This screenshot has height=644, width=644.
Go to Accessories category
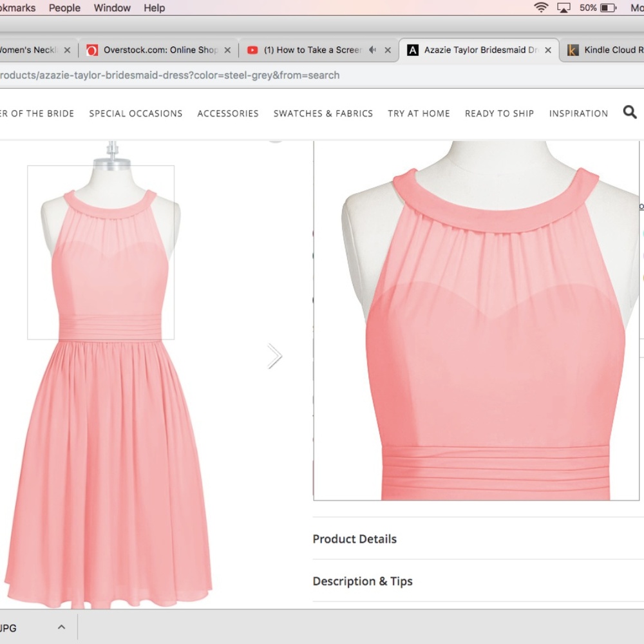(x=228, y=113)
